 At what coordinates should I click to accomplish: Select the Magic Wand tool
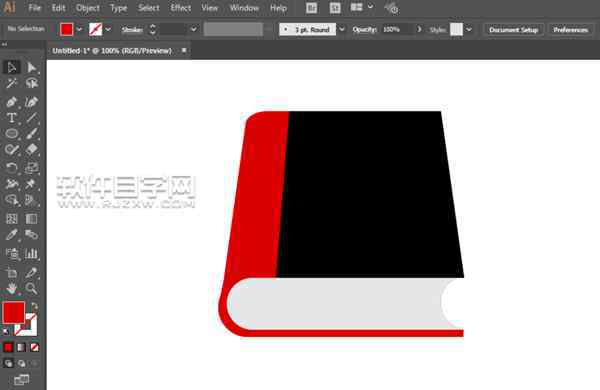point(11,83)
